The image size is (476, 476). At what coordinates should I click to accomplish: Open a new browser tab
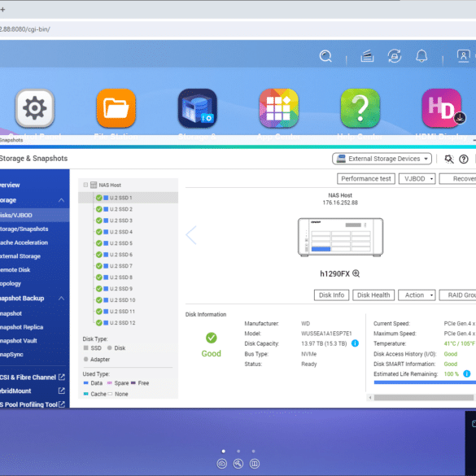point(2,10)
